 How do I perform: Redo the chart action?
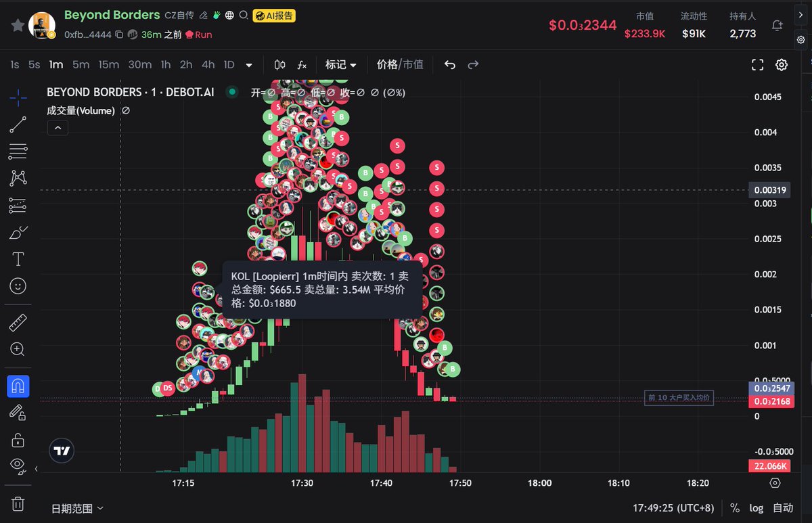473,65
